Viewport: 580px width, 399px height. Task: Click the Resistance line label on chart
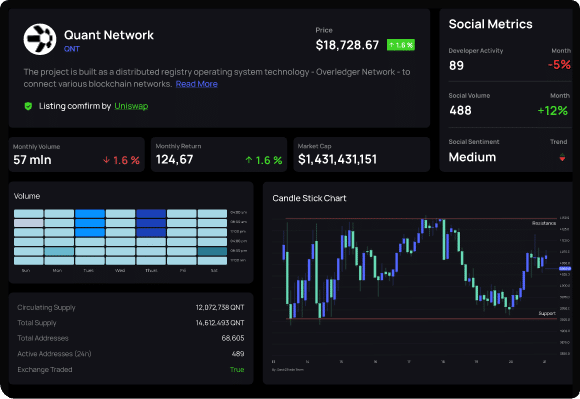coord(544,223)
